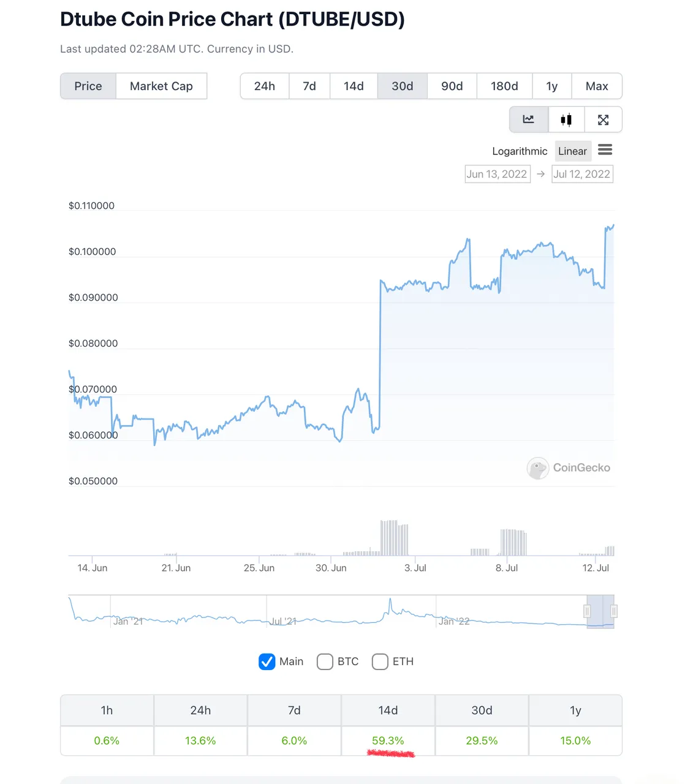The image size is (696, 784).
Task: Open fullscreen chart expand icon
Action: [x=603, y=119]
